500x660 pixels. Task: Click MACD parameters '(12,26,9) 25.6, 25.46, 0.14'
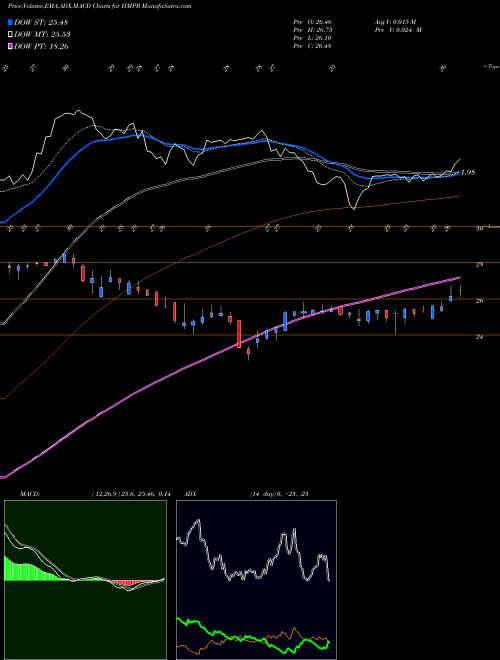(x=130, y=494)
